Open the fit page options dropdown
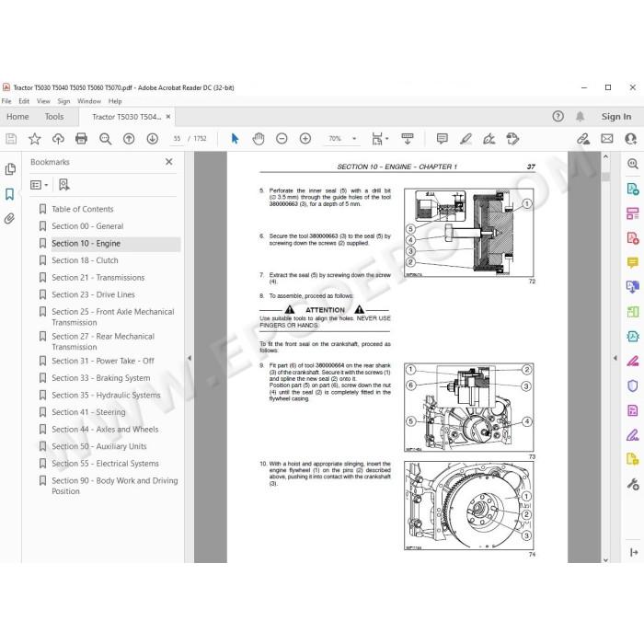 (x=380, y=139)
